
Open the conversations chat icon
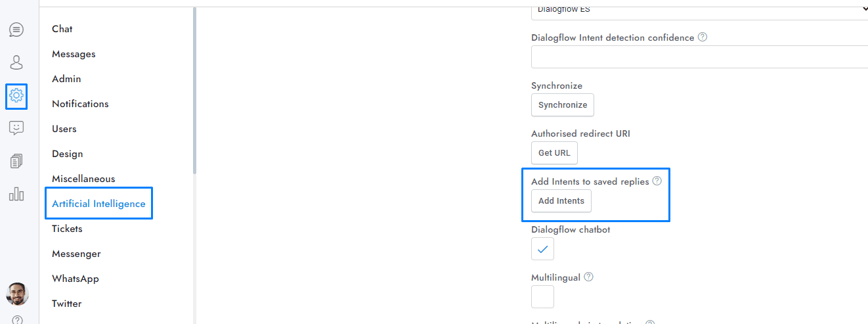click(16, 30)
